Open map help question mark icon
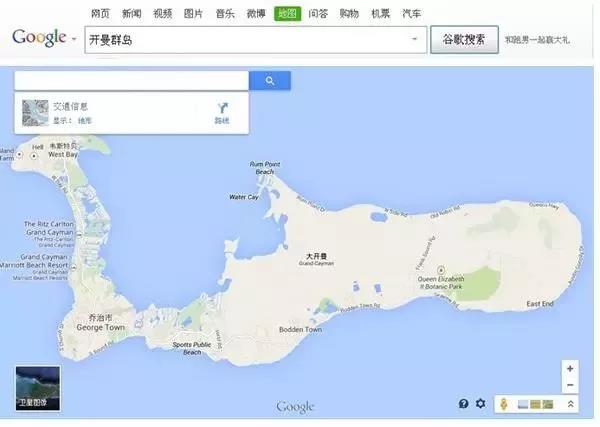The image size is (600, 427). click(x=463, y=404)
